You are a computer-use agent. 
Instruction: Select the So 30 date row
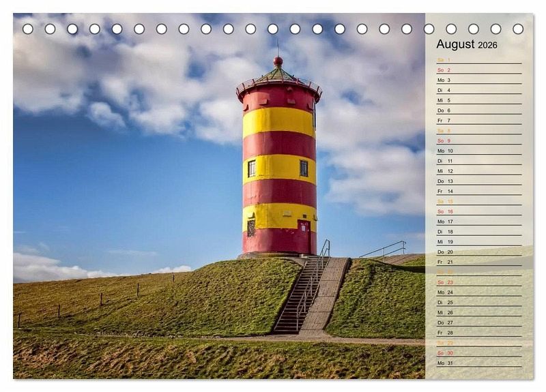pos(478,352)
